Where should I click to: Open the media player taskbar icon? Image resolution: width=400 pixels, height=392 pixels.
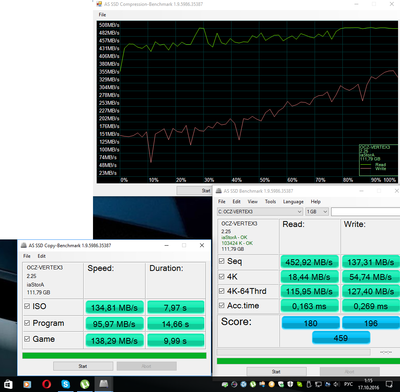pos(27,384)
